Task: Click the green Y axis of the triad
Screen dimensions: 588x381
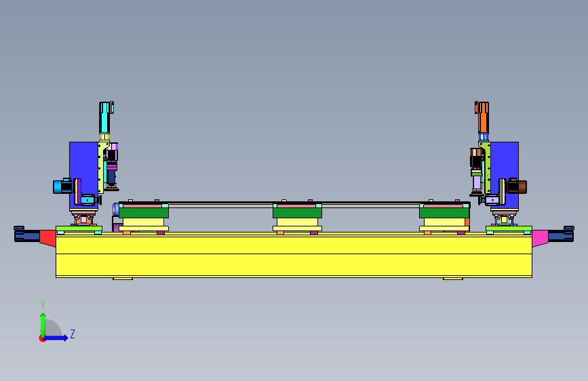Action: [43, 324]
